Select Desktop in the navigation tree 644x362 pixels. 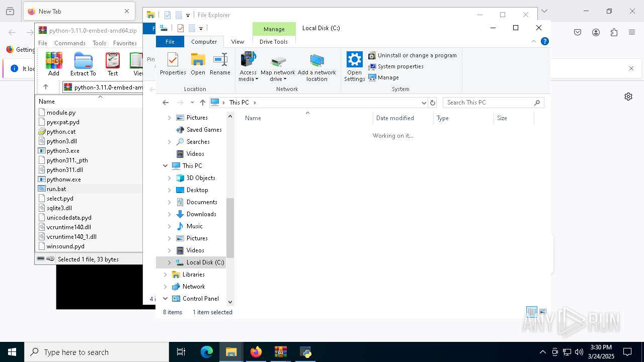[197, 190]
